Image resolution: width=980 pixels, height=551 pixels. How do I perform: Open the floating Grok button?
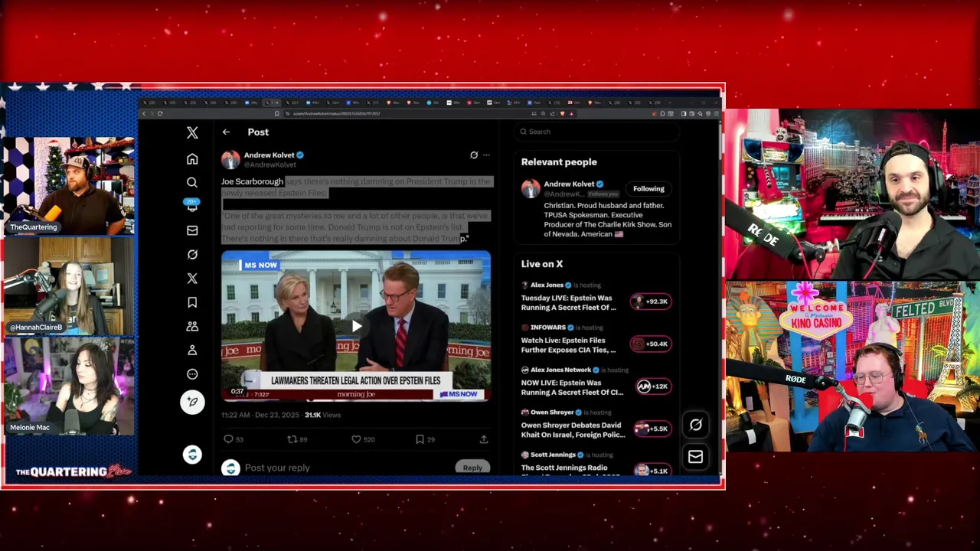pyautogui.click(x=695, y=425)
